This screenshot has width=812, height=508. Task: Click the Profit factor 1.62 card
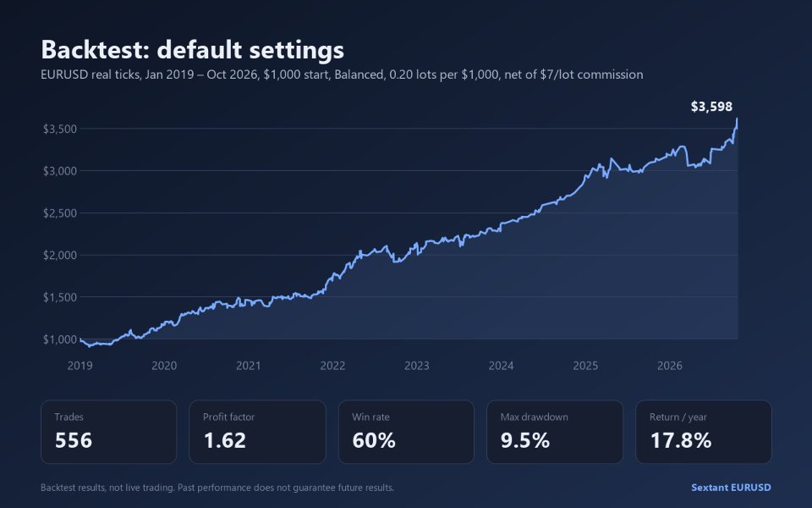[x=257, y=432]
